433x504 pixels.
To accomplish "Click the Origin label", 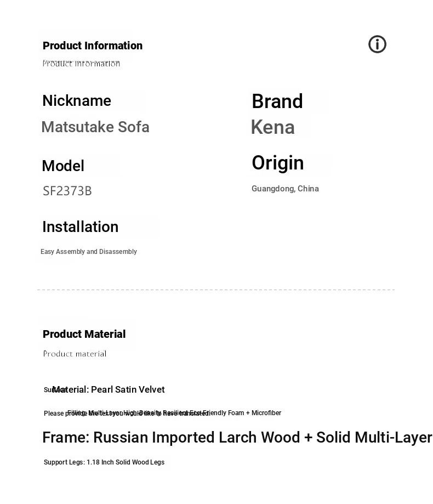I will pos(277,163).
